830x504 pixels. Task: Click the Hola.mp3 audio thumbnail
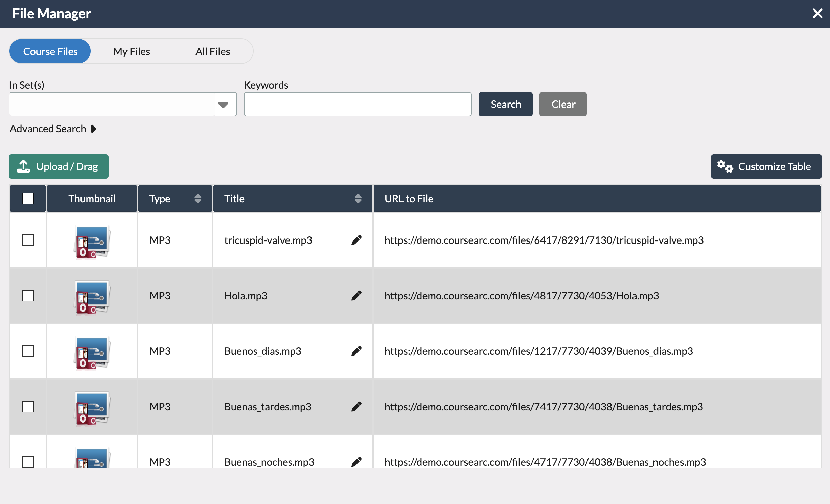click(92, 297)
